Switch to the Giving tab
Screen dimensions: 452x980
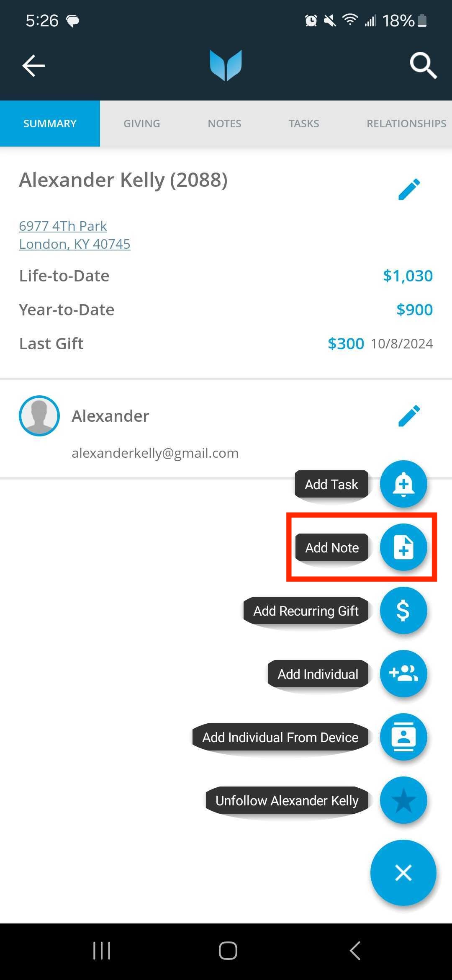(141, 124)
